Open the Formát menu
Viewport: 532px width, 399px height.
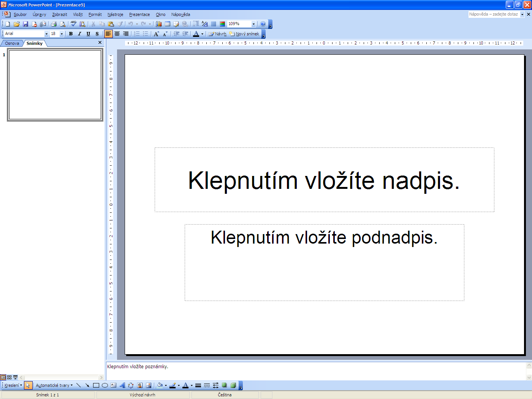(x=95, y=14)
